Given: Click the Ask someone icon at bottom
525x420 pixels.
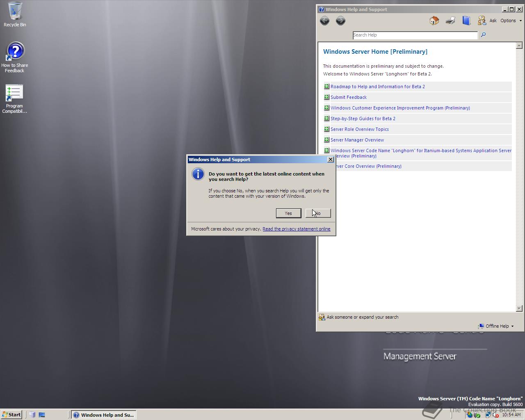Looking at the screenshot, I should pos(322,317).
